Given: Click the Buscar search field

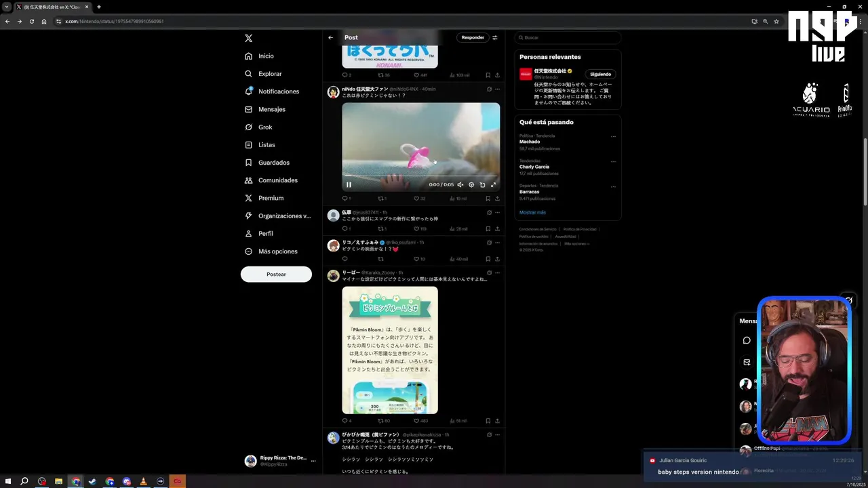Looking at the screenshot, I should 568,38.
